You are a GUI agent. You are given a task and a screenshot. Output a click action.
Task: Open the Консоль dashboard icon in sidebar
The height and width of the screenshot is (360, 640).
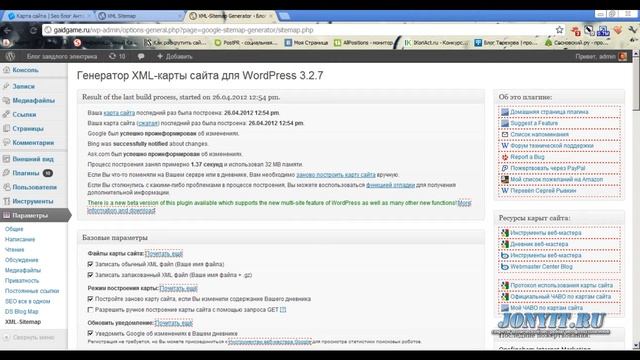point(6,70)
